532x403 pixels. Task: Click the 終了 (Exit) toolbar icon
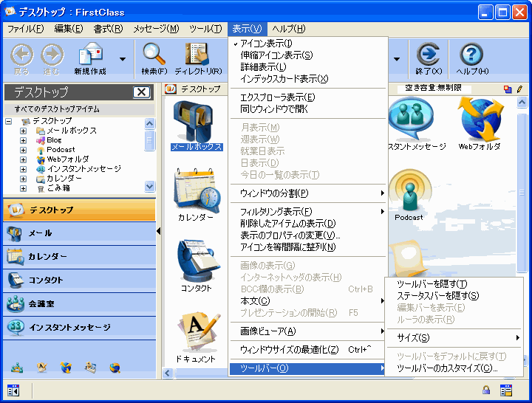click(x=428, y=55)
